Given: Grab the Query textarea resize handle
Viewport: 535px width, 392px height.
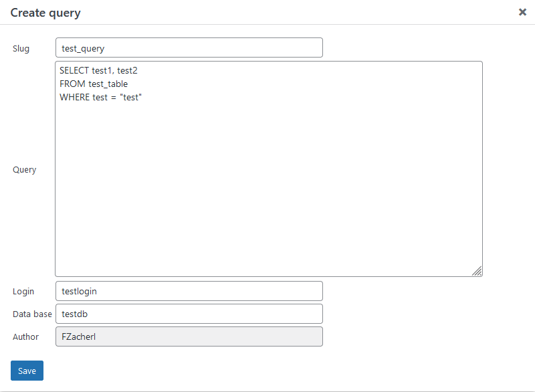Looking at the screenshot, I should click(477, 271).
